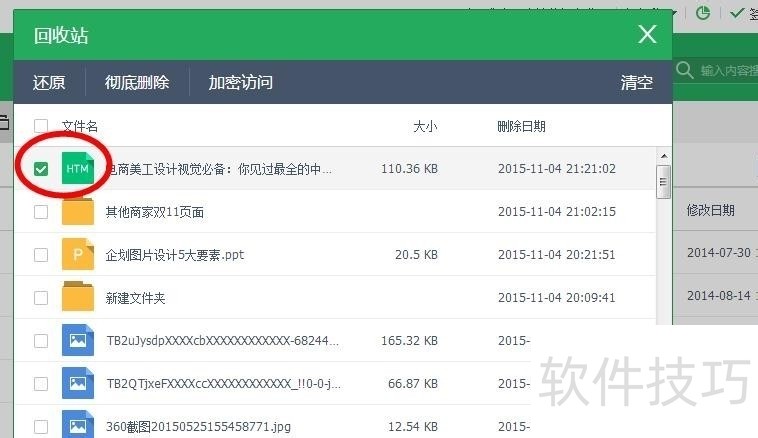Image resolution: width=758 pixels, height=438 pixels.
Task: Click image icon for TB2QTjxeFXXXXcc file
Action: 78,384
